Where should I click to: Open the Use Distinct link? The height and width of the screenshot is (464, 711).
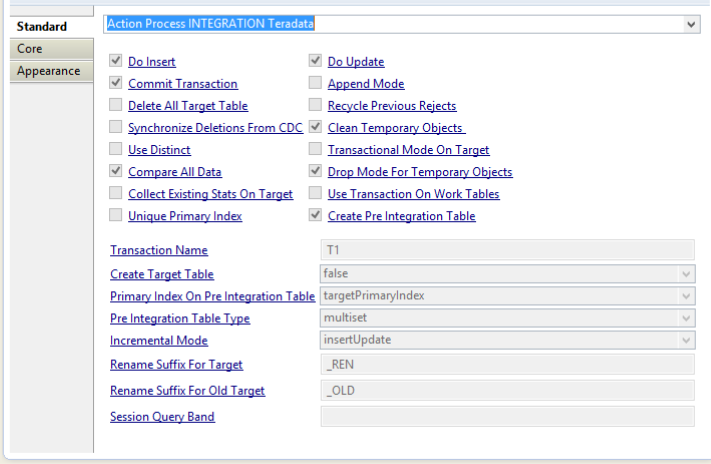click(x=159, y=150)
